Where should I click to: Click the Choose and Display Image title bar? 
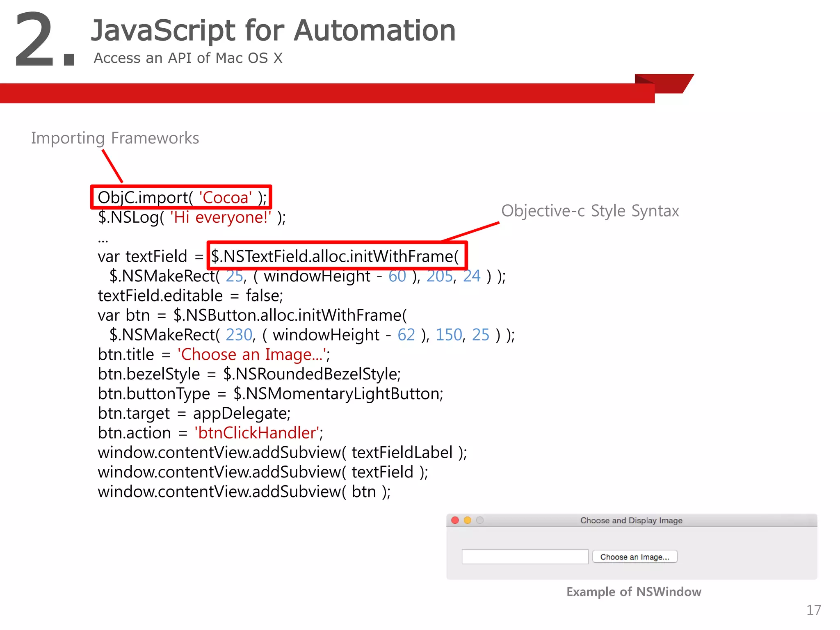[x=632, y=520]
